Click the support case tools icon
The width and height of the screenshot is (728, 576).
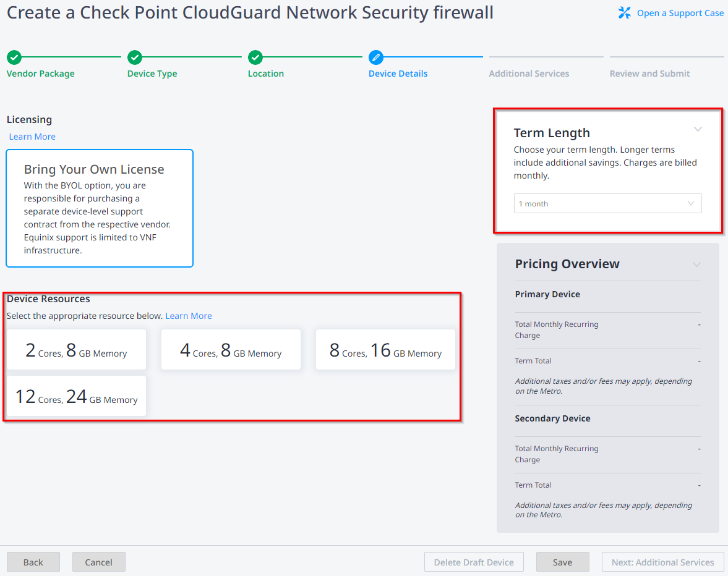[625, 13]
